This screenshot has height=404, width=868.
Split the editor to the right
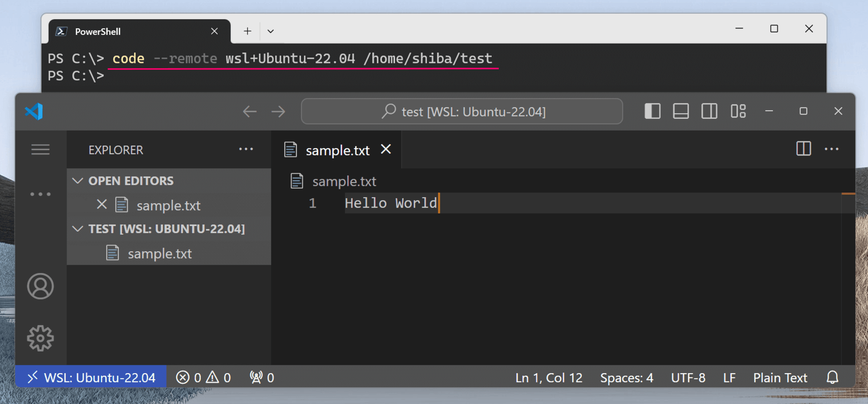803,149
